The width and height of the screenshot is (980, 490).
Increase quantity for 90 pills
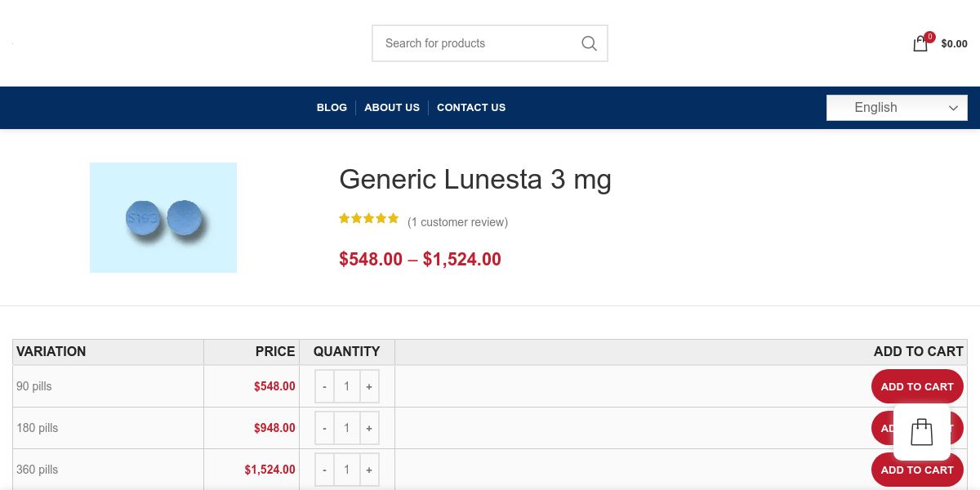pyautogui.click(x=369, y=386)
